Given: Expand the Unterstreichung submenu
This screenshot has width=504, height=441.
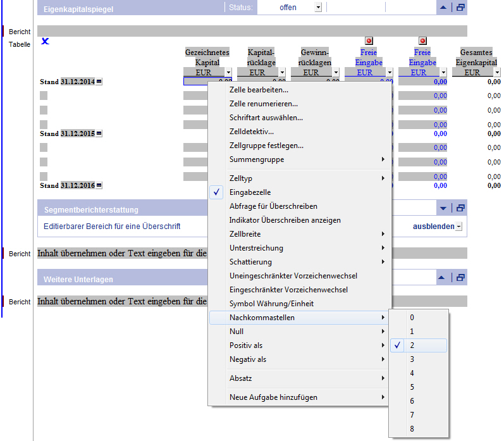Looking at the screenshot, I should coord(298,248).
